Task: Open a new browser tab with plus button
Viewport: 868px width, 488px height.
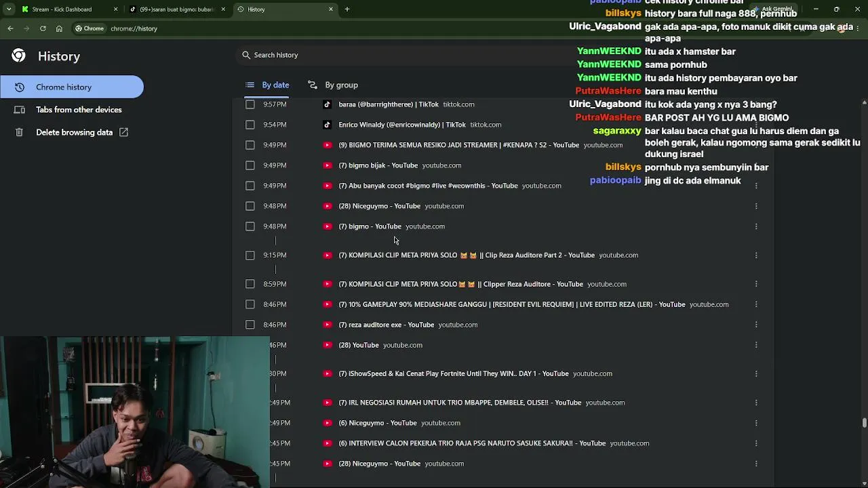Action: (347, 9)
